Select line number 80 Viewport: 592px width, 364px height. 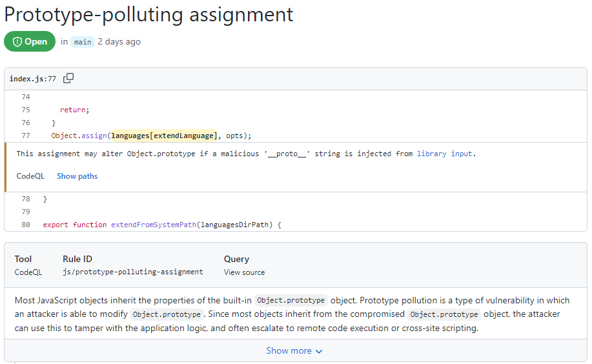pos(26,225)
